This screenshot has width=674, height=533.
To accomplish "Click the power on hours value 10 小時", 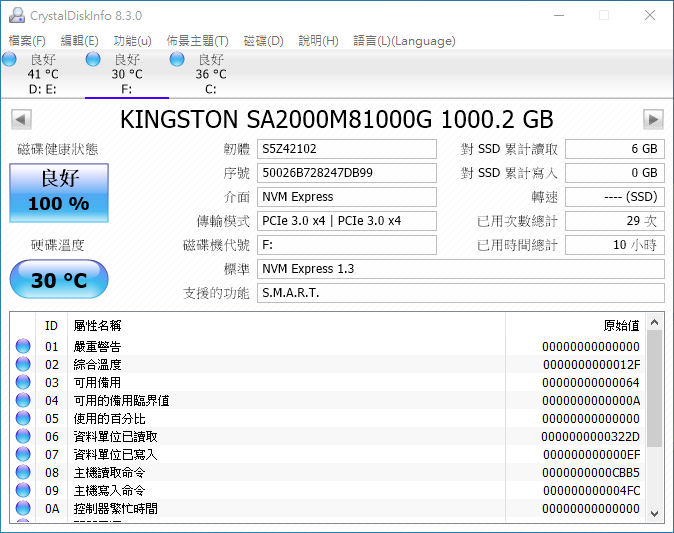I will click(x=615, y=245).
